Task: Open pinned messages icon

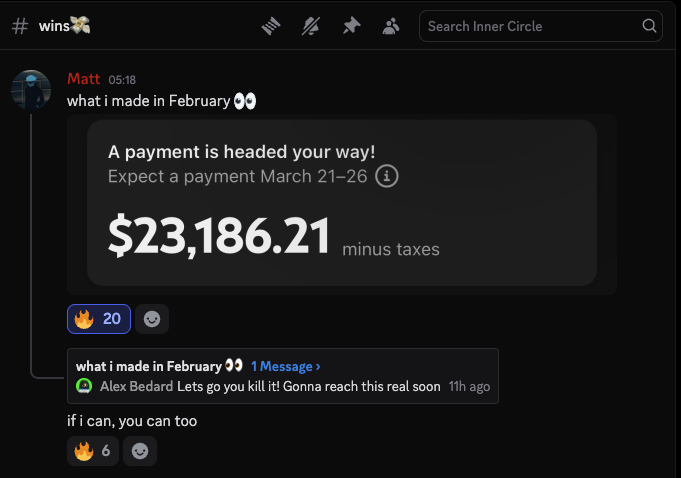Action: (351, 26)
